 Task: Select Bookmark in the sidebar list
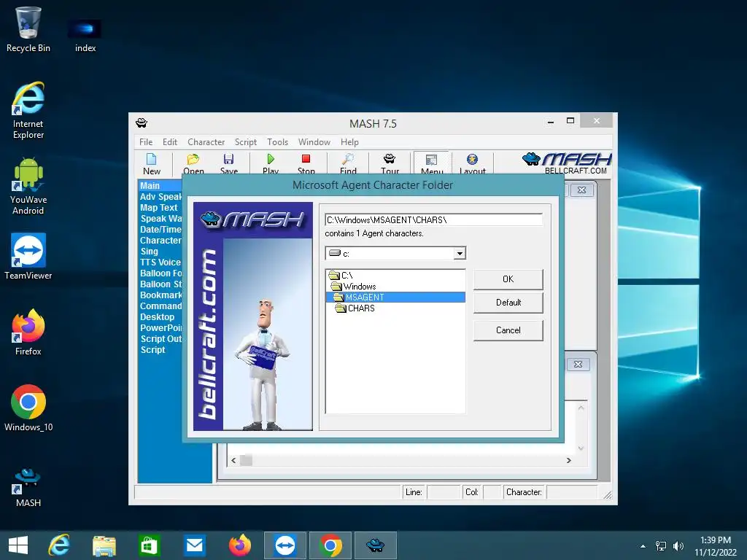coord(160,295)
